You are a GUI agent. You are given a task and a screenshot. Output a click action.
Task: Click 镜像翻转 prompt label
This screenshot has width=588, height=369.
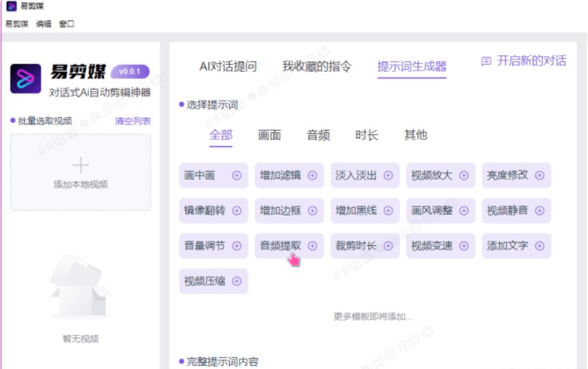(x=204, y=210)
